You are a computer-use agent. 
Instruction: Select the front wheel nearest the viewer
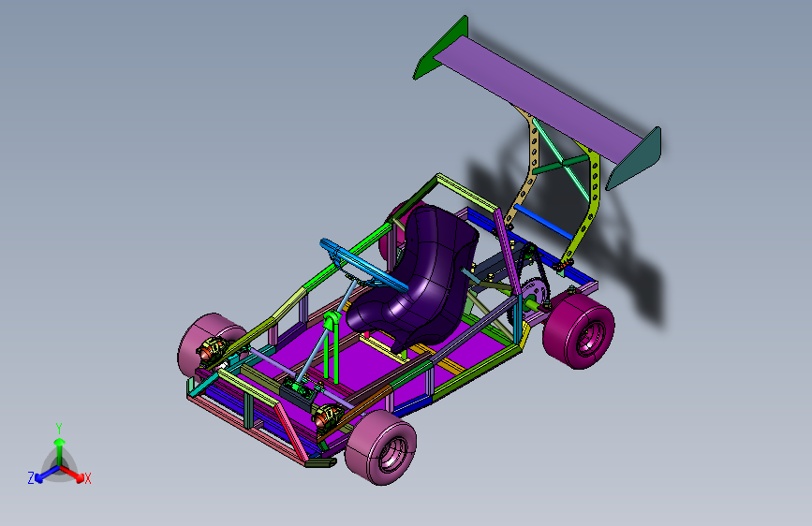pos(381,447)
